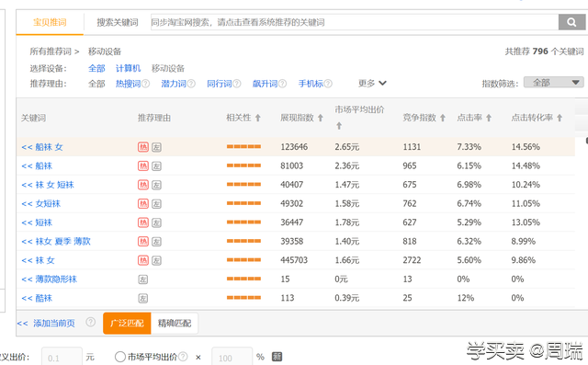The height and width of the screenshot is (365, 588).
Task: Click the 2722 竞争指数 value
Action: pyautogui.click(x=412, y=260)
